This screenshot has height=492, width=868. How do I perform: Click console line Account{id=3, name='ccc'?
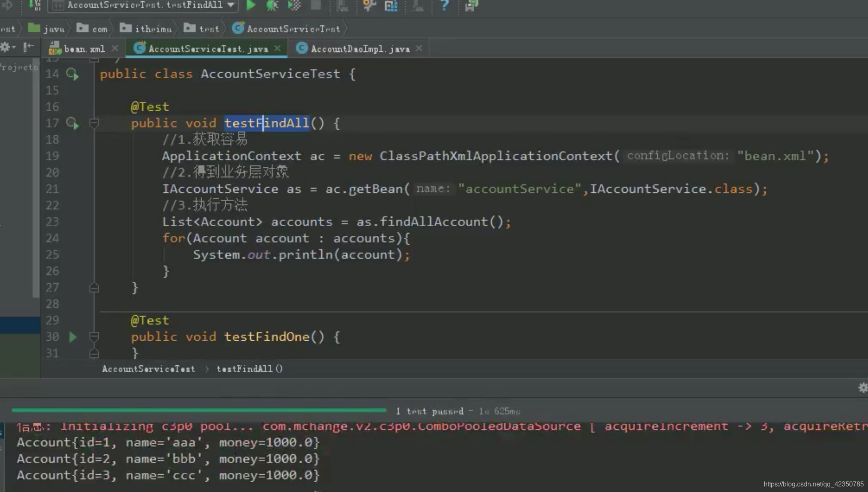click(168, 475)
